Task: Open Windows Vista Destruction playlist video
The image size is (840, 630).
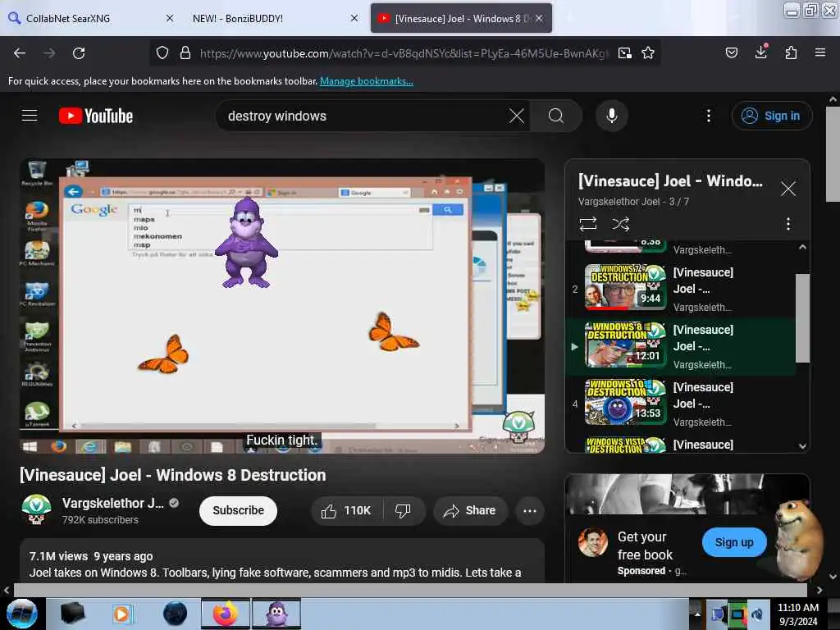Action: (680, 444)
